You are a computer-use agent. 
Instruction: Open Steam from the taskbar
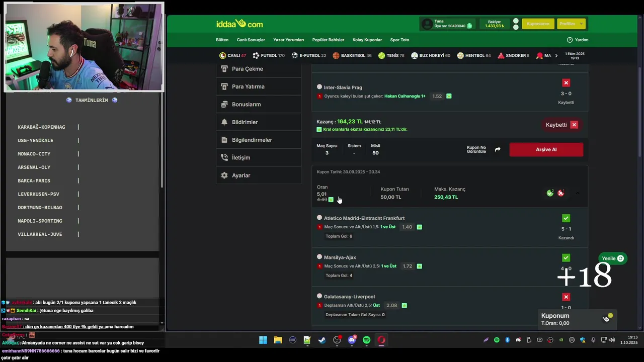322,340
